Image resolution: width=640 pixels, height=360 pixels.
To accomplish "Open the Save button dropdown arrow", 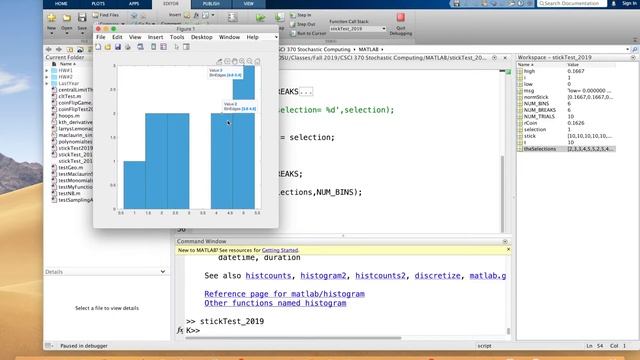I will click(82, 33).
